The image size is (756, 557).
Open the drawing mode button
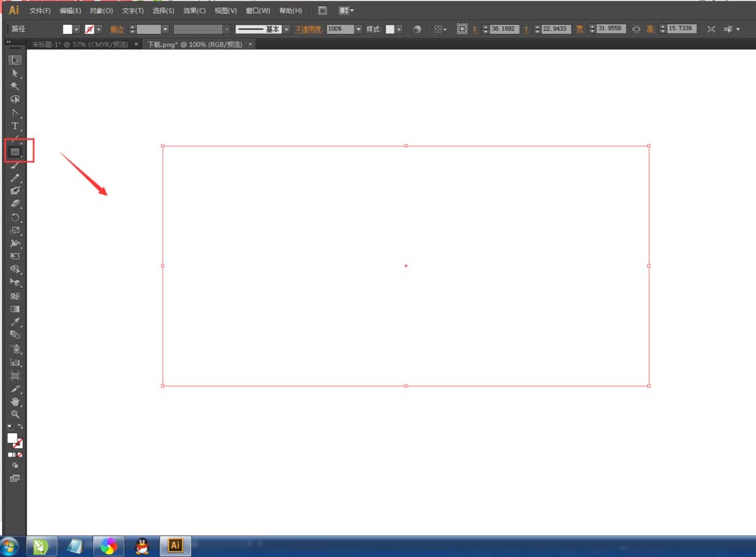[x=15, y=466]
